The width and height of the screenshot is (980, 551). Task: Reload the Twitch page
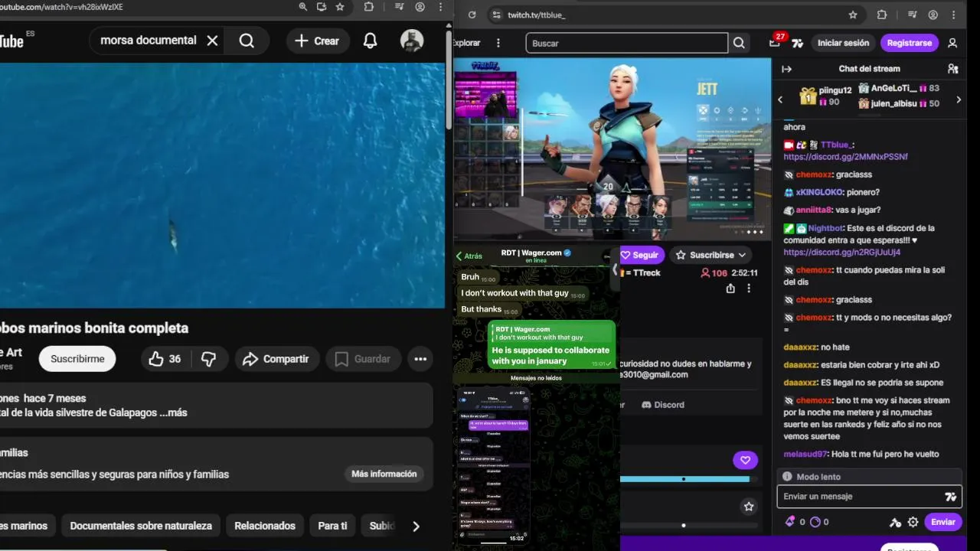click(472, 15)
